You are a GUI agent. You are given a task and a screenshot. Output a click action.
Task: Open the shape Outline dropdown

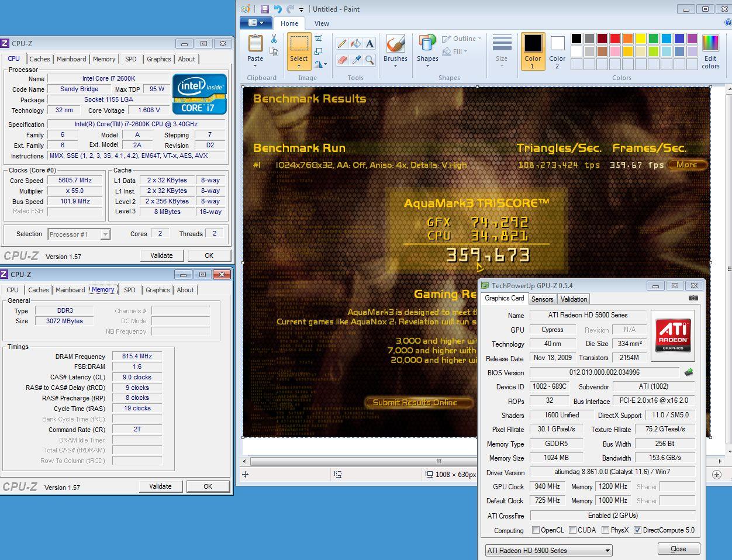pyautogui.click(x=461, y=39)
